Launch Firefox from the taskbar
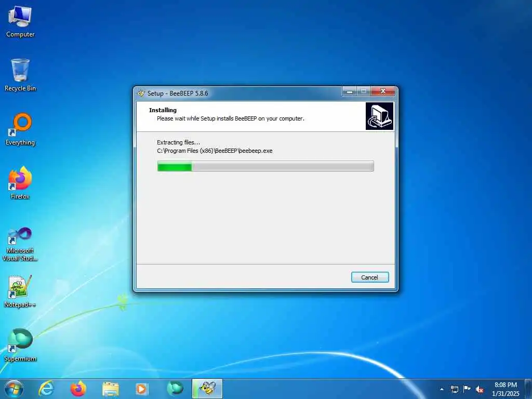 (x=78, y=389)
